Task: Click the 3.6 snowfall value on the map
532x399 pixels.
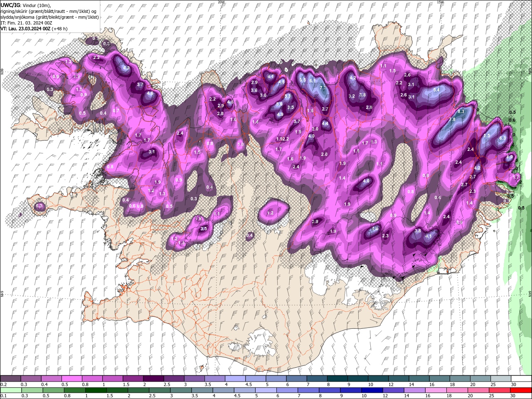Action: (x=254, y=90)
